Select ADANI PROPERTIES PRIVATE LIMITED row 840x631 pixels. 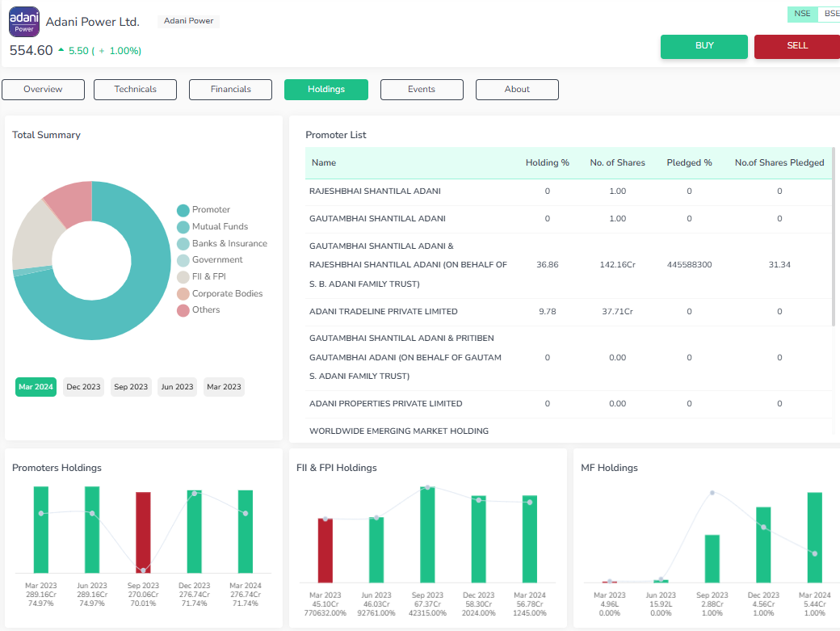569,404
